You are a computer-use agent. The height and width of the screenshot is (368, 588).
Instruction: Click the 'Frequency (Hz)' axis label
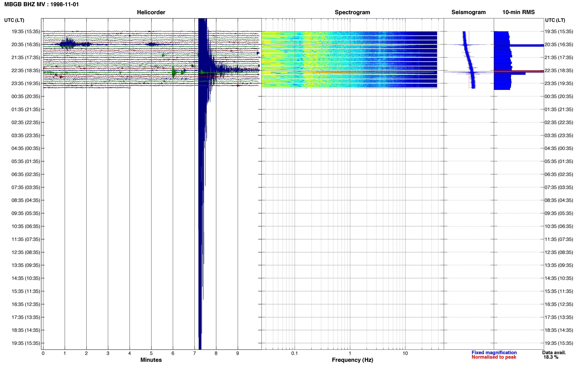coord(352,360)
